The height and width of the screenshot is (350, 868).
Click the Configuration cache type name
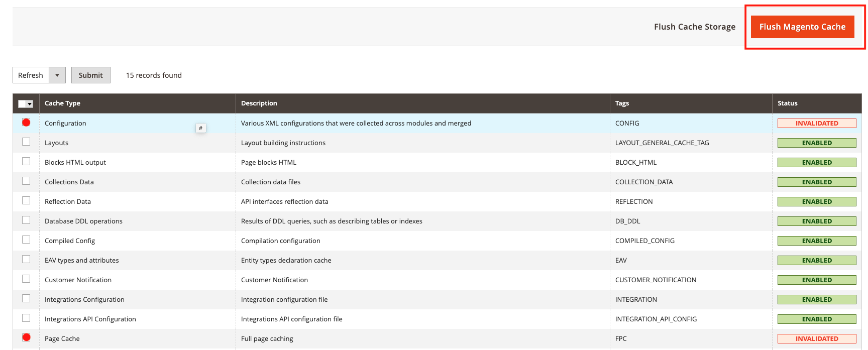point(65,124)
